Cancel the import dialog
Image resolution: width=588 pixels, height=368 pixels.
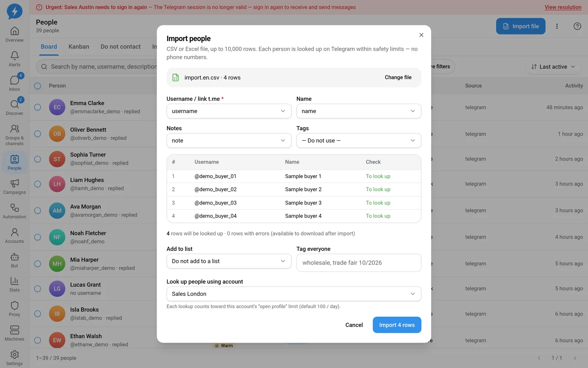point(354,325)
